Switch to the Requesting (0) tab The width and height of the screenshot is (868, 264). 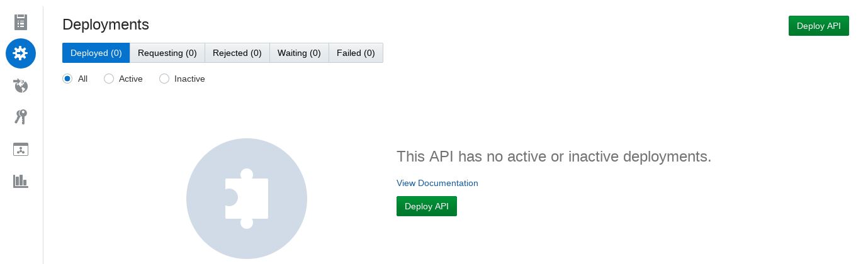167,53
